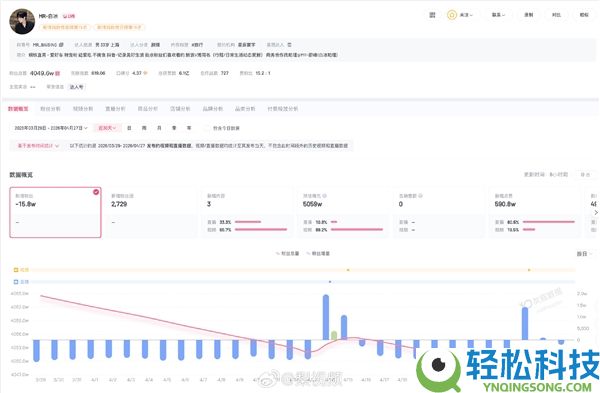Click the 80.6% progress bar in 590.8w card
This screenshot has height=393, width=600.
click(x=548, y=222)
